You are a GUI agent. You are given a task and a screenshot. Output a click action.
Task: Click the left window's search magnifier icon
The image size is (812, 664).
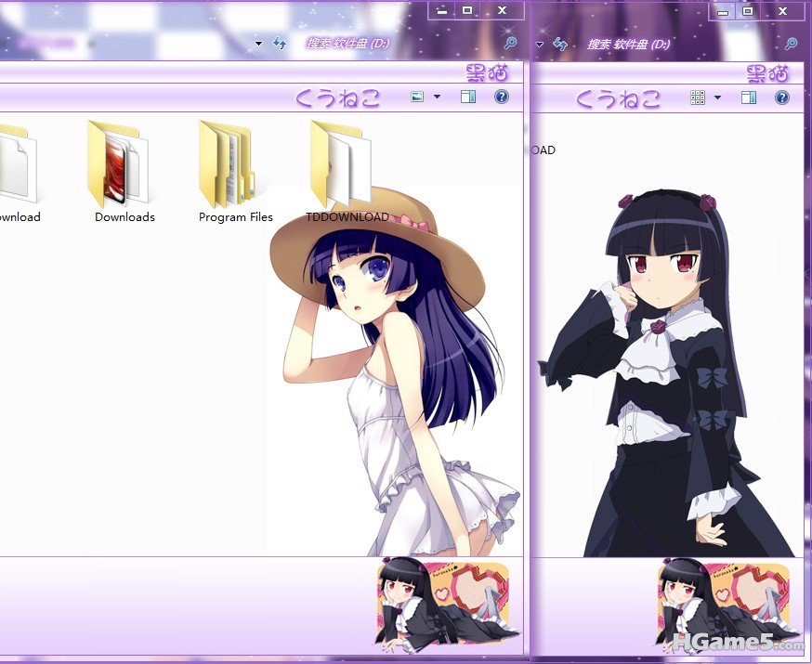(x=510, y=44)
